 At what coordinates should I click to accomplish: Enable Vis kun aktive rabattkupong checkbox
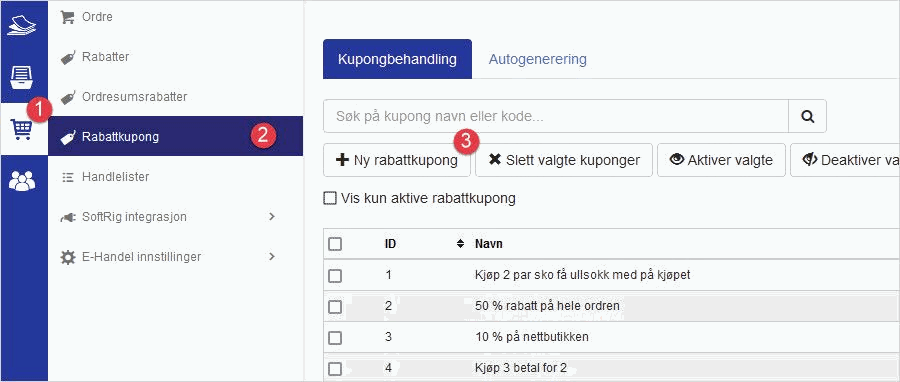tap(329, 198)
